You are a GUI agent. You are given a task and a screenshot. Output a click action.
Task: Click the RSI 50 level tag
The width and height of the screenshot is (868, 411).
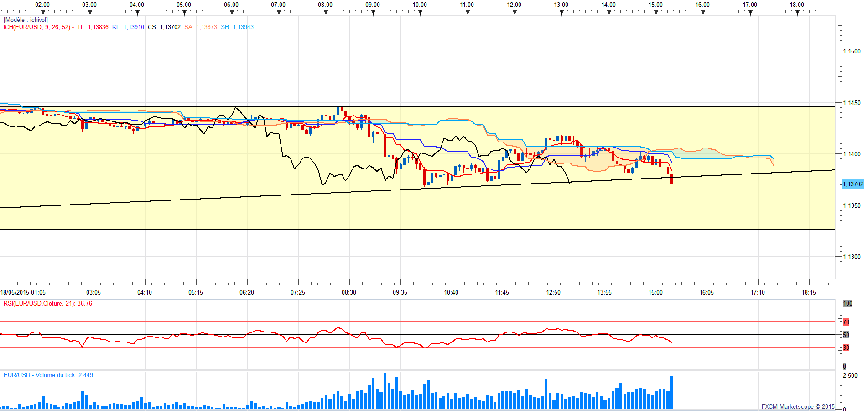click(x=846, y=335)
